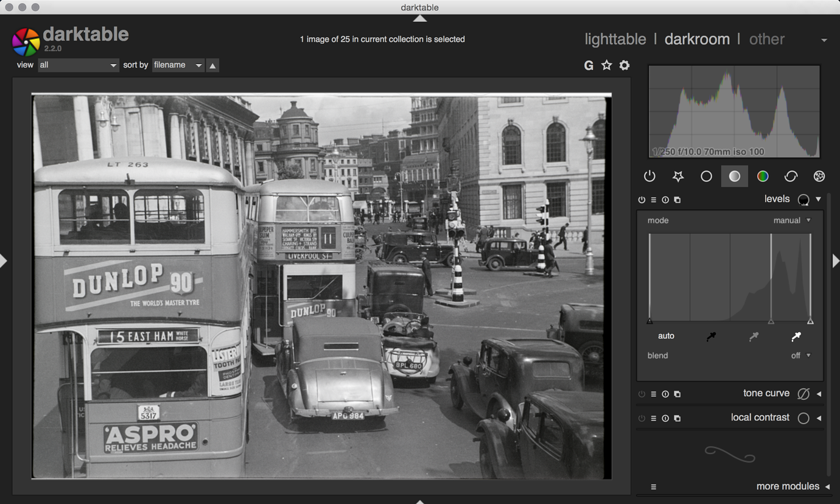
Task: Show favourite modules group star icon
Action: pyautogui.click(x=678, y=177)
